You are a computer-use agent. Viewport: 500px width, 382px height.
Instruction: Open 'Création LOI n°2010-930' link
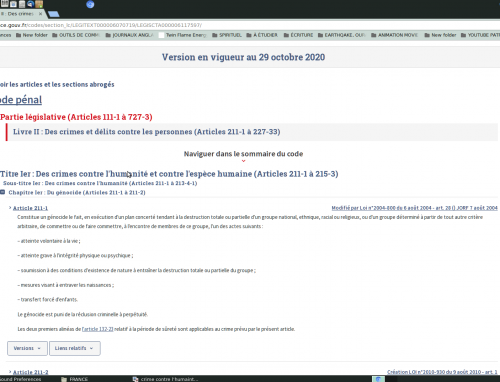(442, 372)
